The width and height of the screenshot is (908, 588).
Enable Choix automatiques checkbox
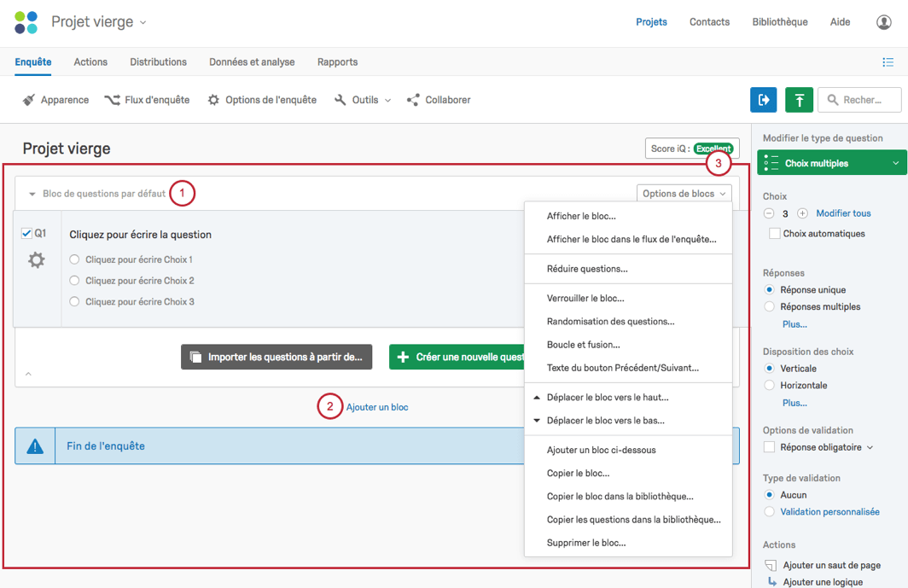coord(775,234)
